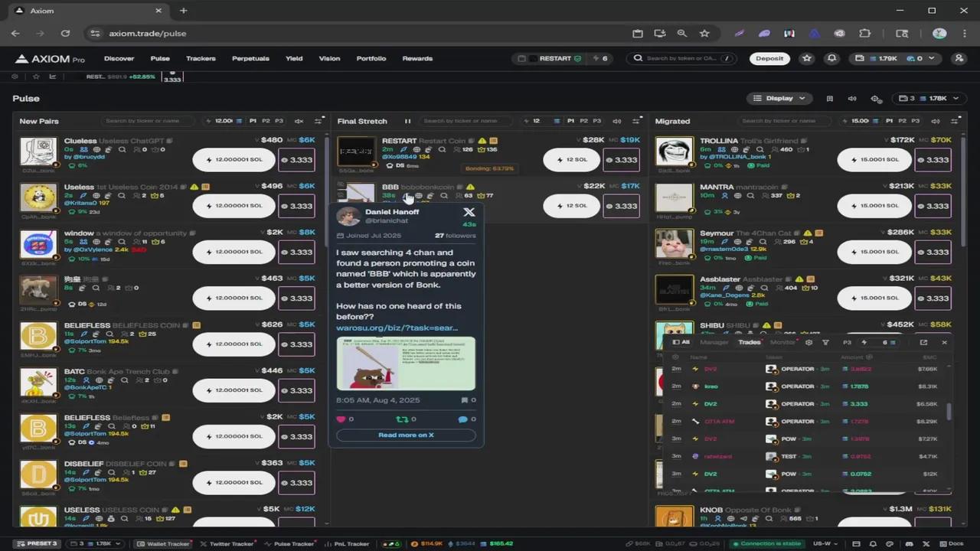Open the Twitter Tracker panel
Screen dimensions: 980x551
[227, 543]
